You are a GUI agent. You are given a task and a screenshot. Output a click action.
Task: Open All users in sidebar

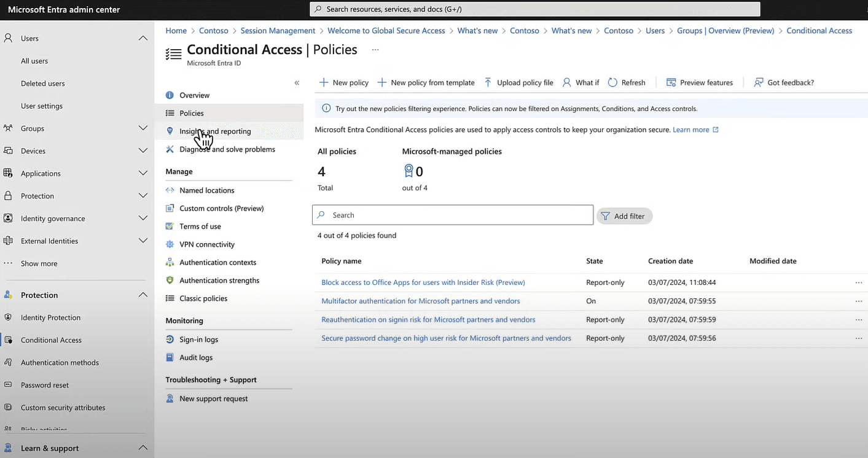[x=34, y=61]
